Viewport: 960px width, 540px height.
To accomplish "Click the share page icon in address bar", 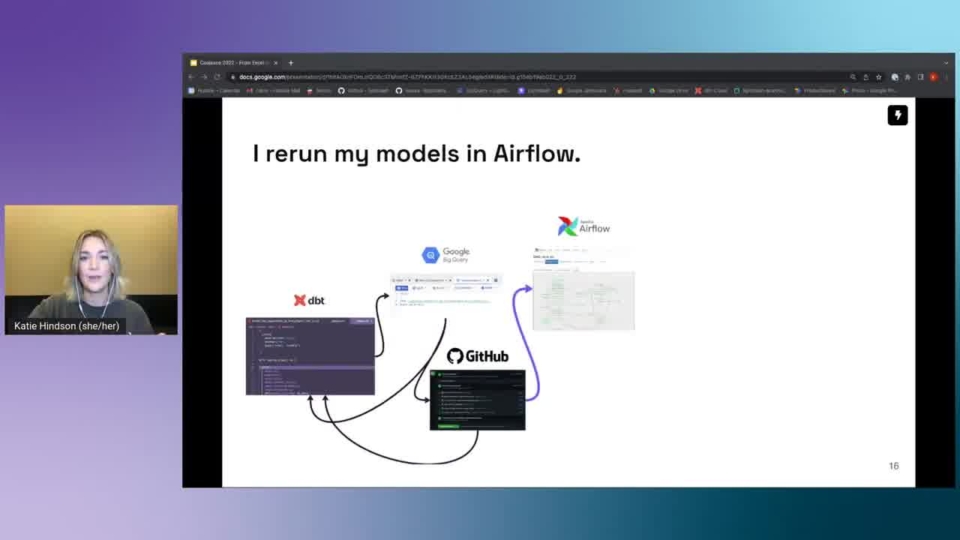I will [866, 77].
